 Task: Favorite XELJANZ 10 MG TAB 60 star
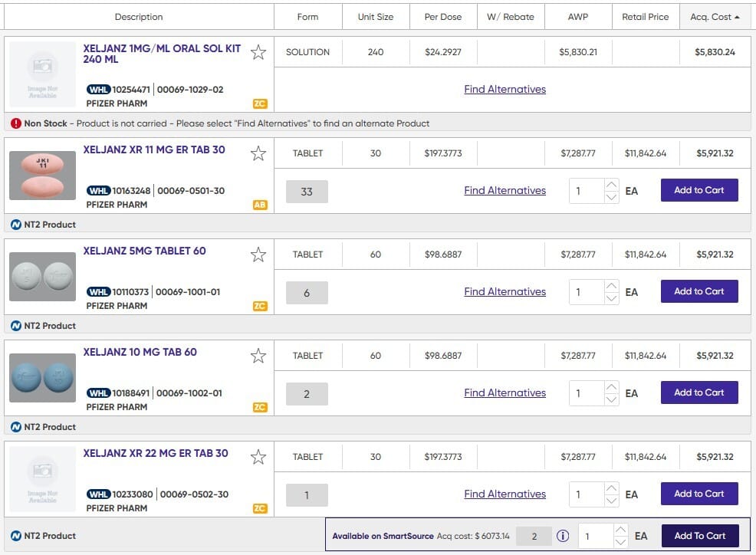click(x=258, y=356)
